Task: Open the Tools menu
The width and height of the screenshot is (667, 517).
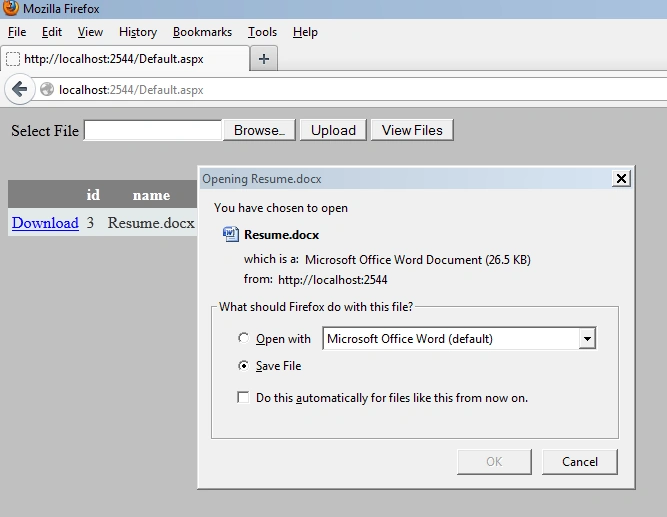Action: [x=262, y=32]
